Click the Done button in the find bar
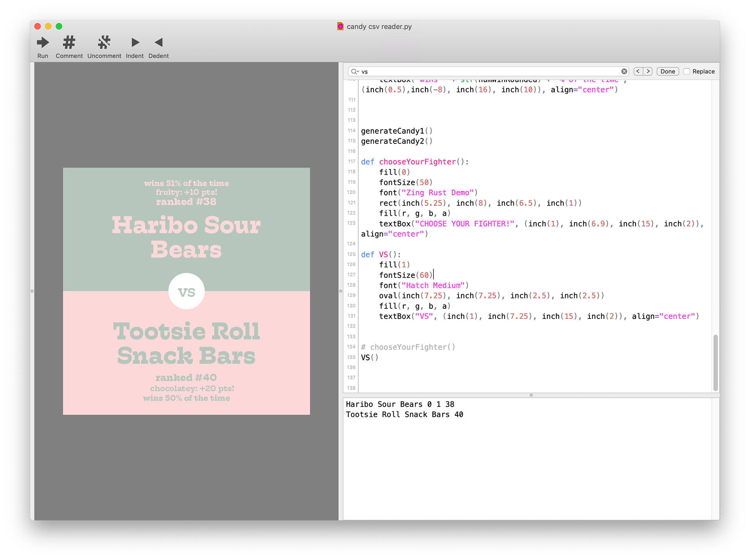 (x=668, y=72)
